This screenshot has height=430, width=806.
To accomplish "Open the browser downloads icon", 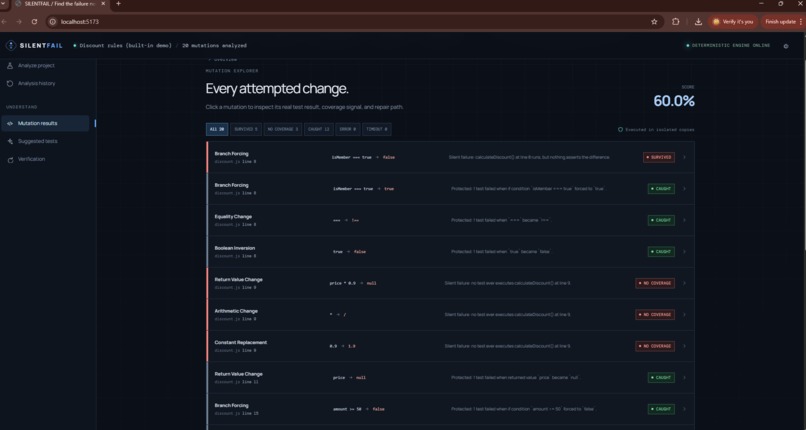I will (x=698, y=22).
